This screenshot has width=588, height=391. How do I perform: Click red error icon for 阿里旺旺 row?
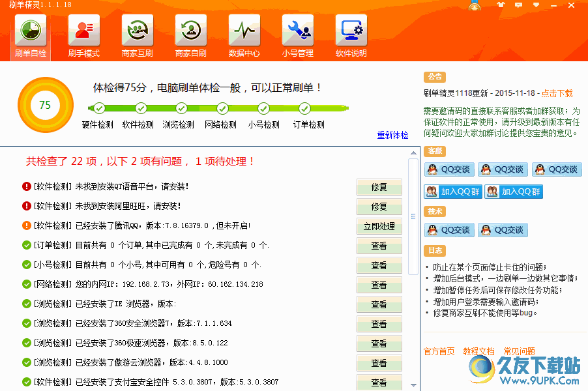point(27,206)
